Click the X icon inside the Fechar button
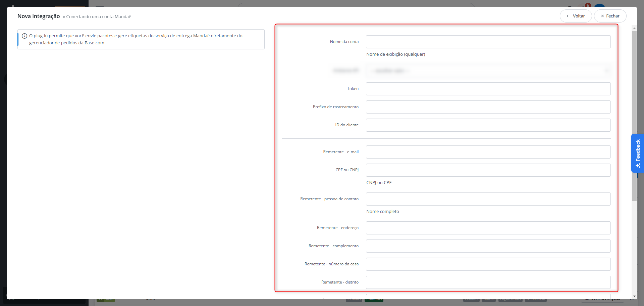 tap(603, 15)
